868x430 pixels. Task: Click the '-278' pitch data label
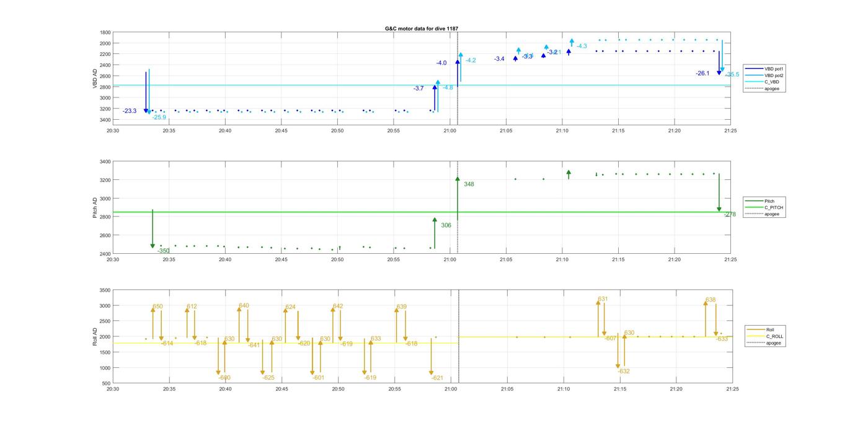pos(730,215)
